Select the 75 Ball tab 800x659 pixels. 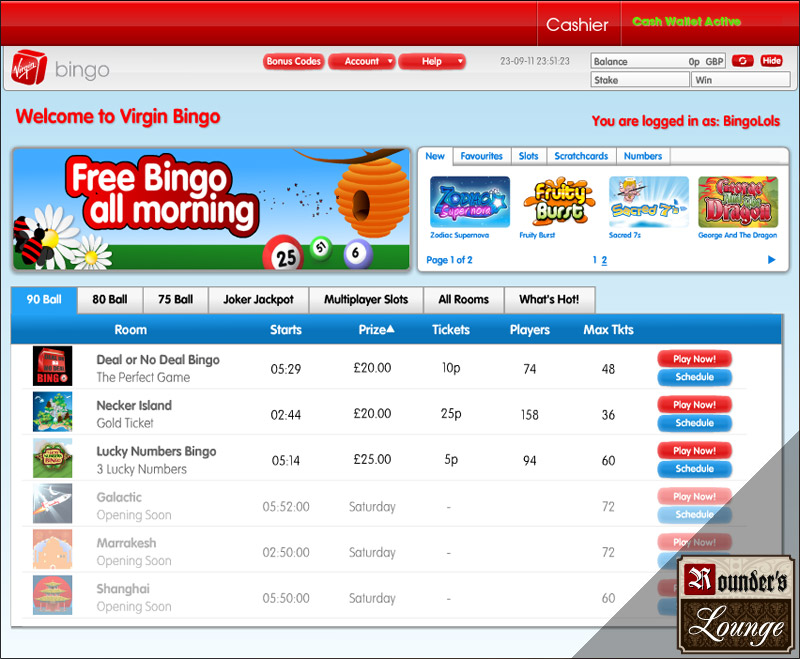(176, 299)
